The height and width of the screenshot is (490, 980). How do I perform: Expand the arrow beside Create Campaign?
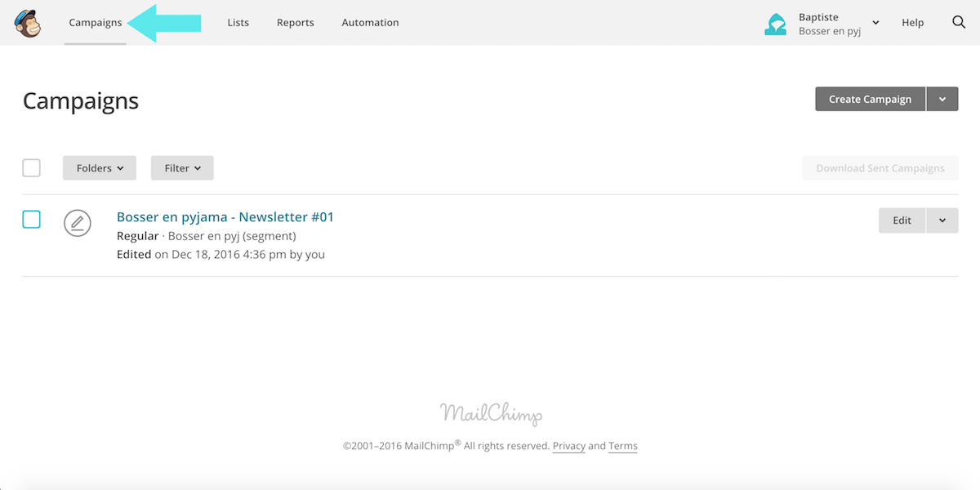pos(942,99)
